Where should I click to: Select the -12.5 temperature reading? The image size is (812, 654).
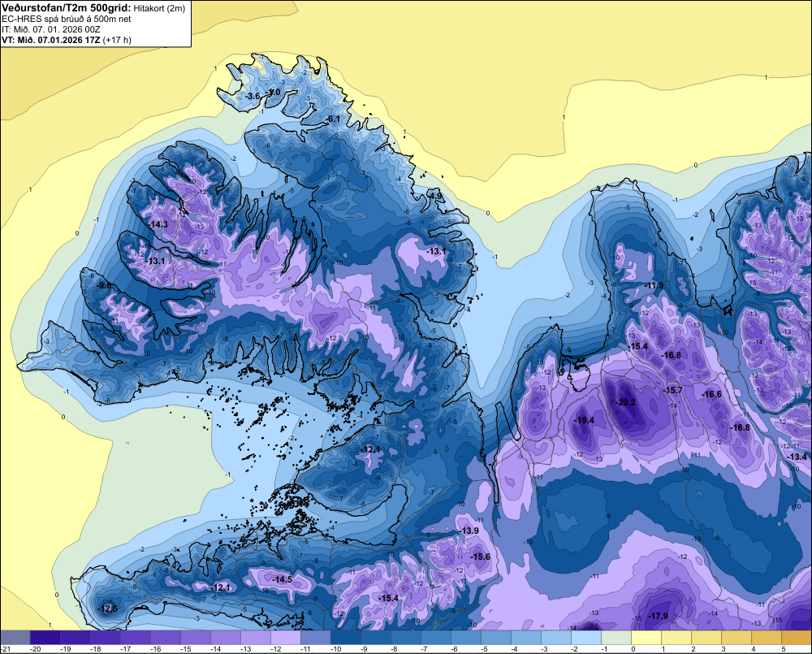coord(108,609)
